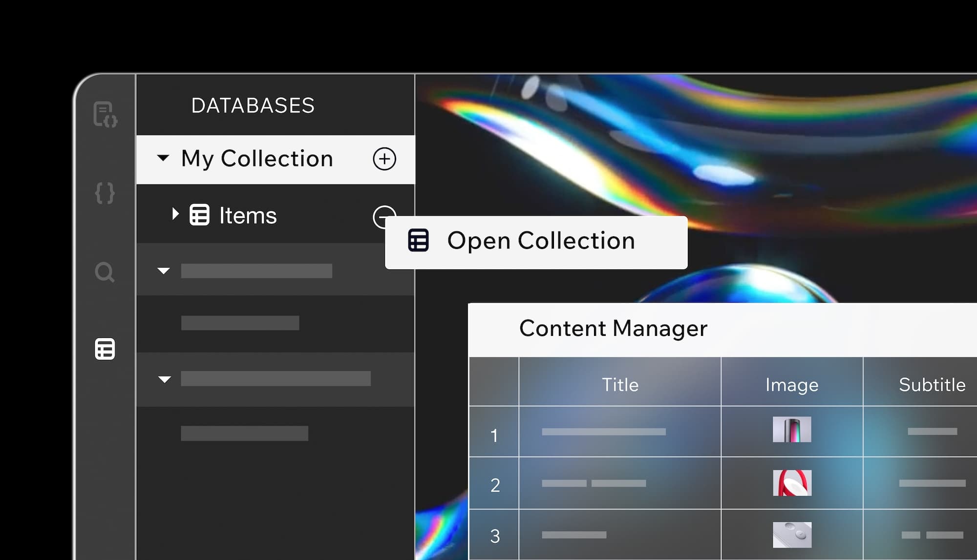Click the Image column header

792,385
